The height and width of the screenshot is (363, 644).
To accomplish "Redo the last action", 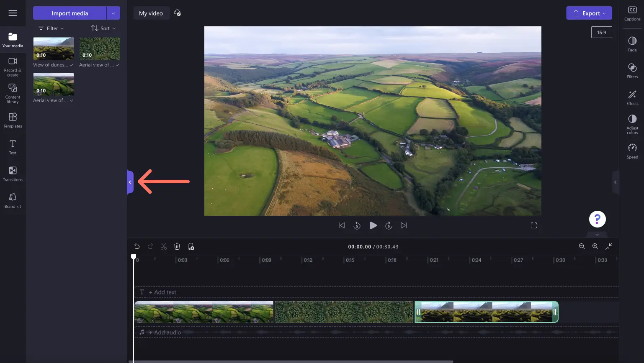I will tap(150, 246).
